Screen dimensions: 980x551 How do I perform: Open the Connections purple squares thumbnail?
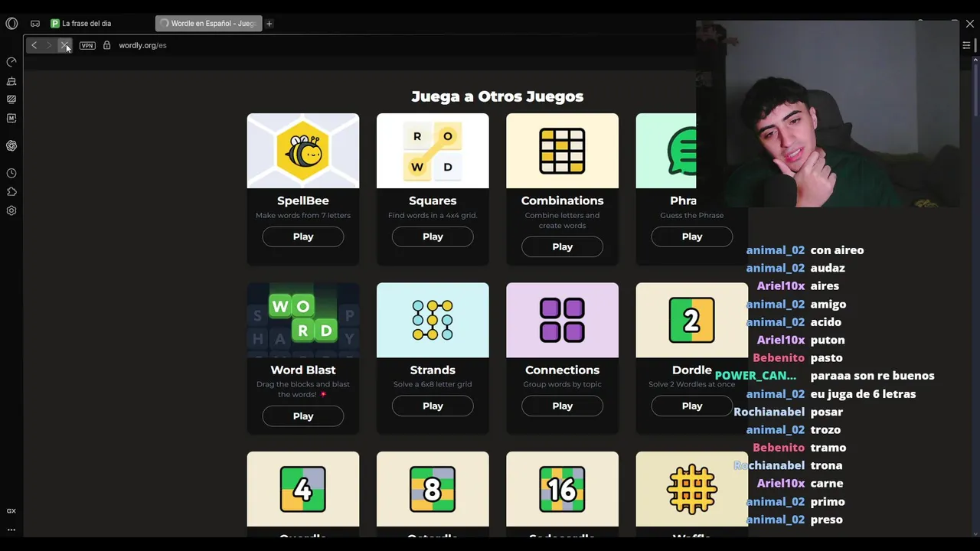pyautogui.click(x=562, y=320)
